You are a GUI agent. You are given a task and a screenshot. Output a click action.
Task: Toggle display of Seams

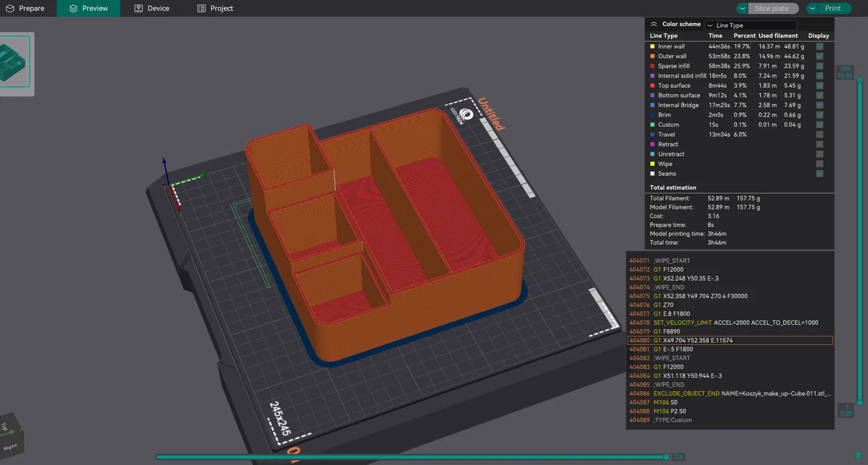pyautogui.click(x=820, y=173)
